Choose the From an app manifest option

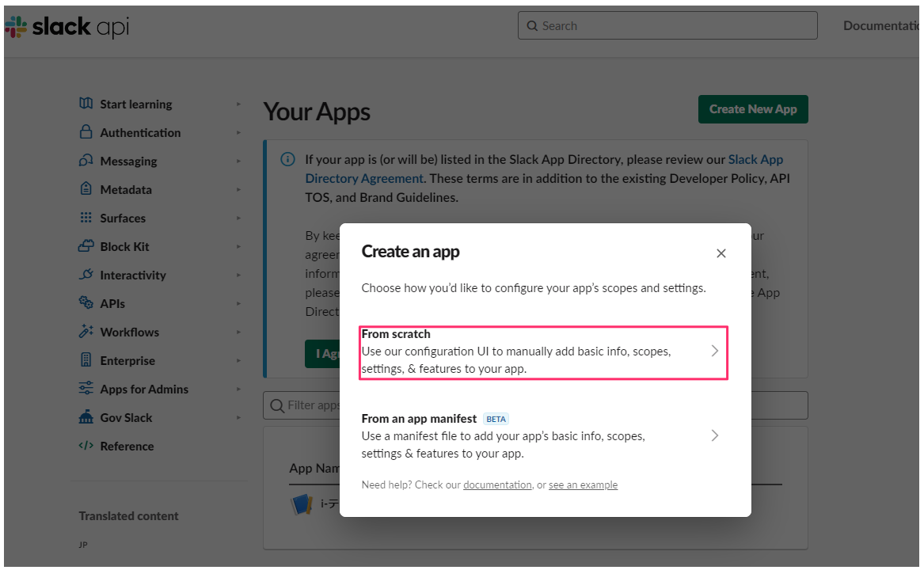coord(543,436)
